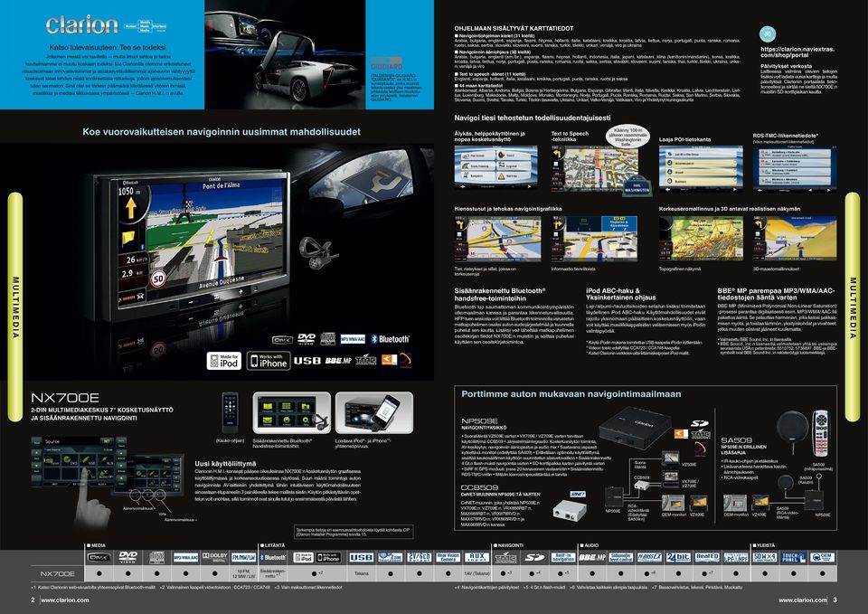Image resolution: width=868 pixels, height=614 pixels.
Task: Click the DivX icon in the MEDIA feature row
Action: pos(99,557)
